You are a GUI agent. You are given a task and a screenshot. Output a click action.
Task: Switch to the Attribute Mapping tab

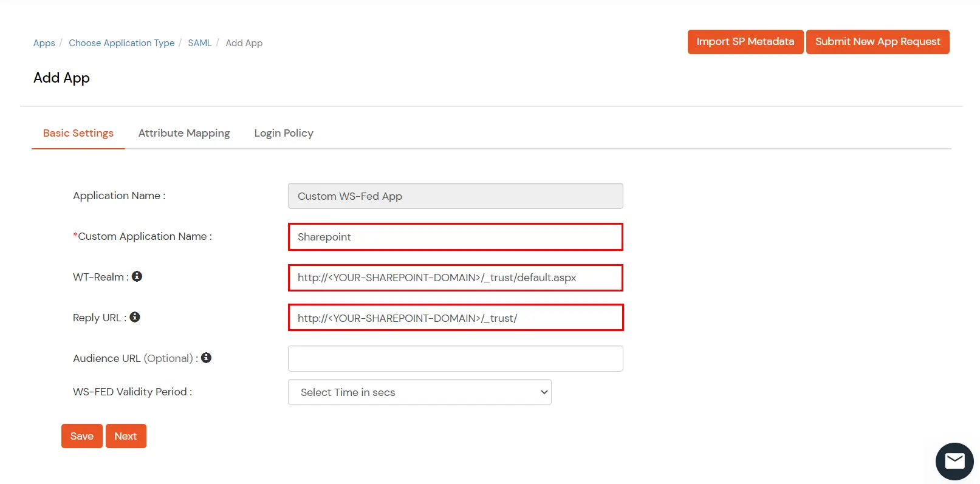click(184, 133)
